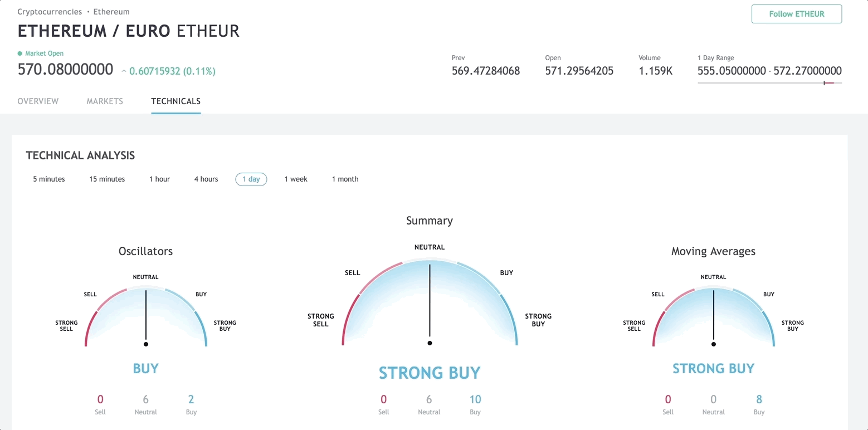Click the Oscillators Buy count 2
868x430 pixels.
click(191, 399)
